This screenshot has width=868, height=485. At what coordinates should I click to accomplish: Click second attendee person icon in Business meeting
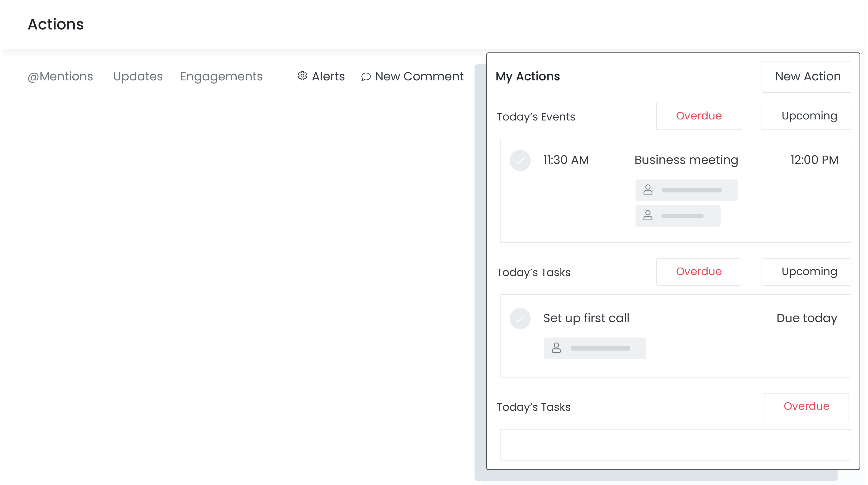(x=648, y=216)
